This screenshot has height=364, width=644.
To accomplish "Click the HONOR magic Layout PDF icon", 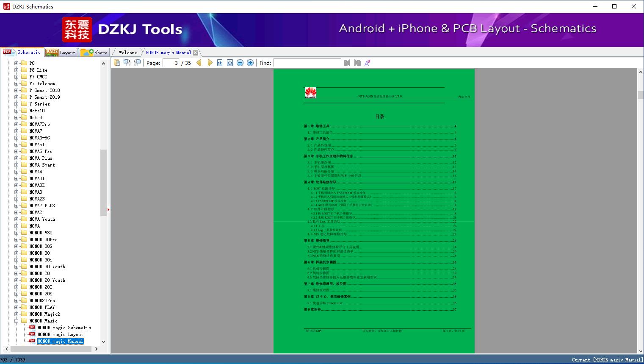I will point(32,334).
